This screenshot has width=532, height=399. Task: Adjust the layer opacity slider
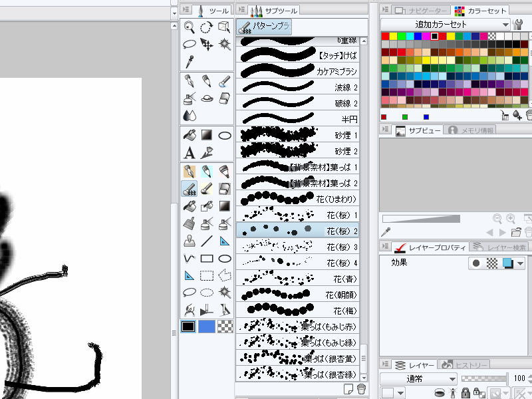(x=485, y=378)
